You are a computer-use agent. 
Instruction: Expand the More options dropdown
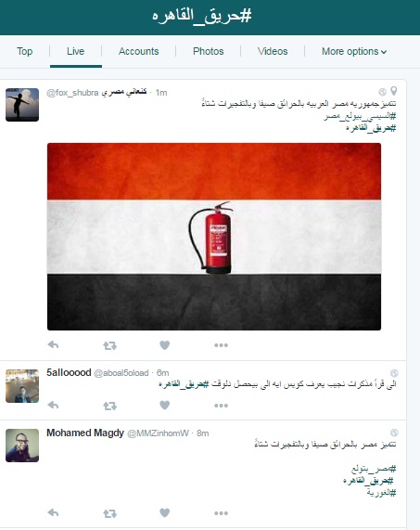pyautogui.click(x=354, y=51)
